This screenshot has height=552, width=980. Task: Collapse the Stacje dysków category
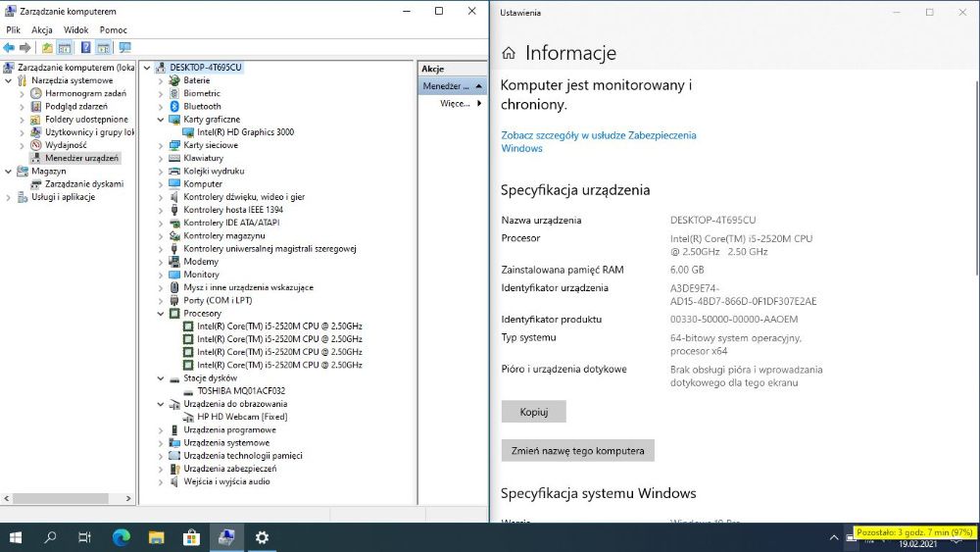point(161,378)
